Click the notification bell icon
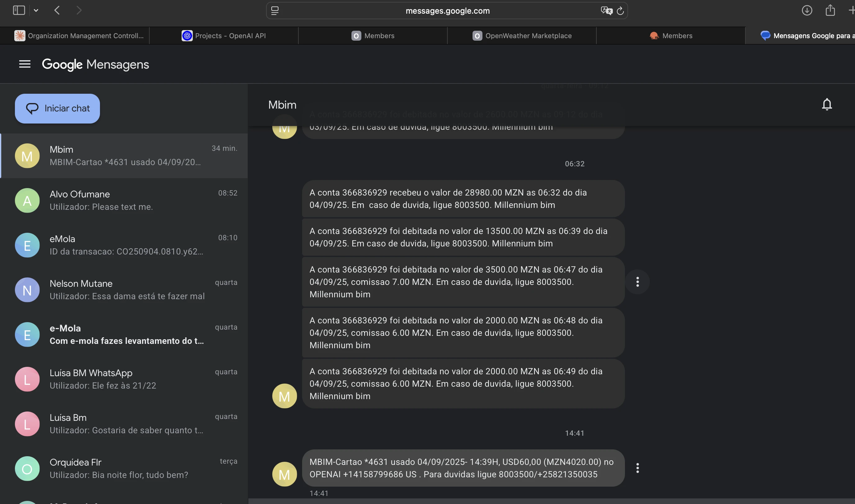Viewport: 855px width, 504px height. click(x=826, y=104)
